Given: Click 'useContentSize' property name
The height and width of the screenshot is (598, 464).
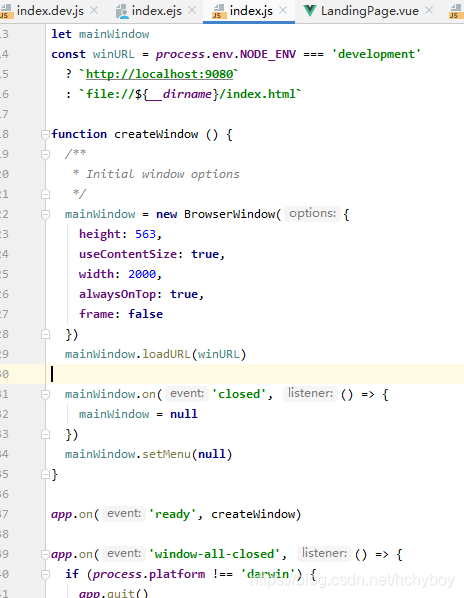Looking at the screenshot, I should [128, 254].
